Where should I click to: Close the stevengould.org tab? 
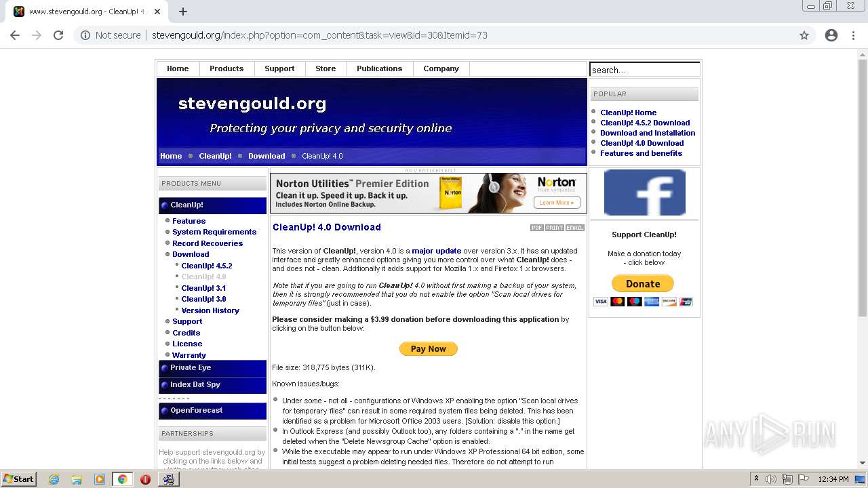(x=157, y=12)
